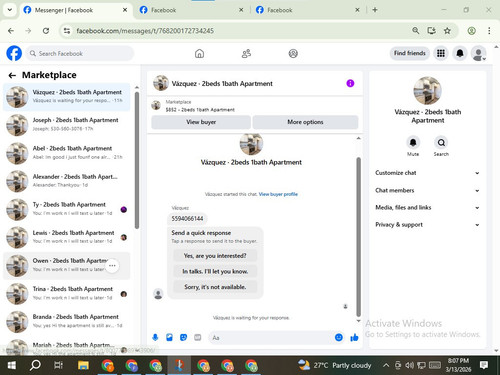
Task: Open emoji picker in message box
Action: (x=339, y=337)
